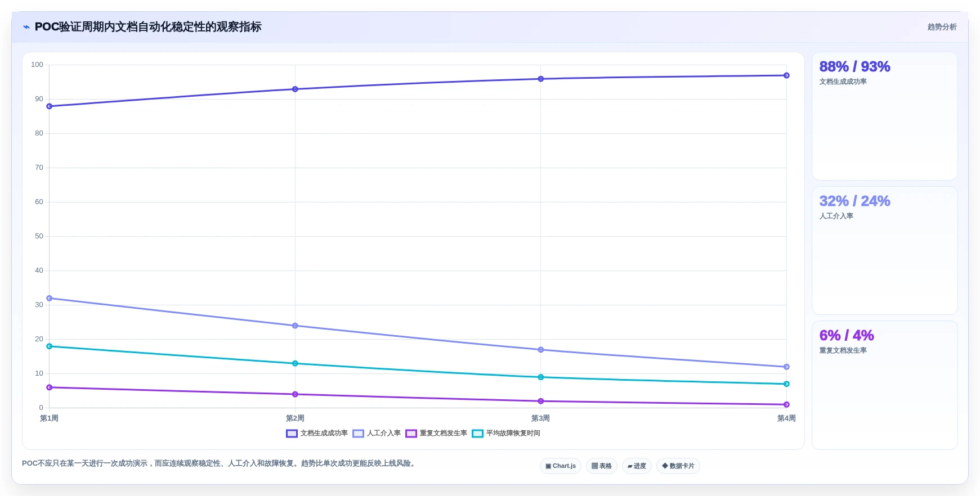Click the 趋势分析 label in header
The height and width of the screenshot is (496, 980).
click(x=942, y=27)
